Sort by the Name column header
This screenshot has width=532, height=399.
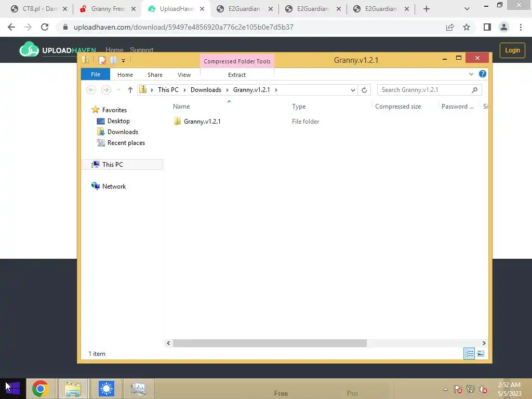(x=181, y=107)
